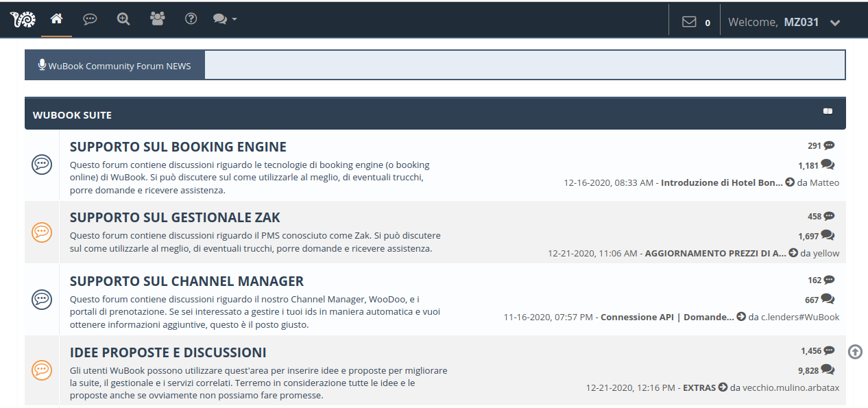
Task: Click the Booking Engine forum status icon
Action: [42, 165]
